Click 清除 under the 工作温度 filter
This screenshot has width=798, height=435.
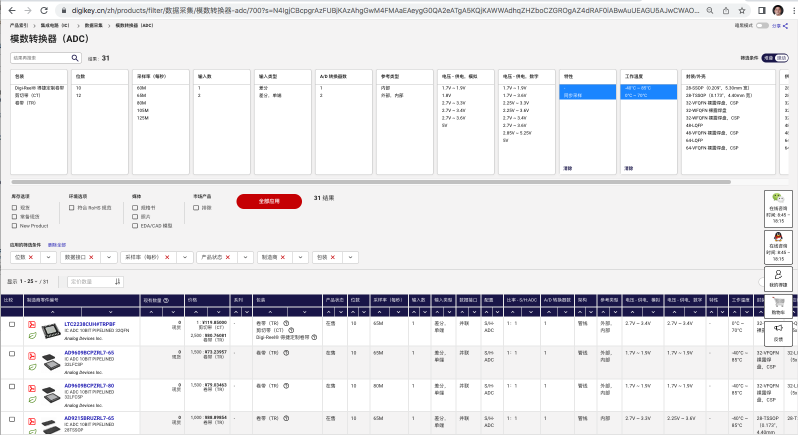point(629,168)
